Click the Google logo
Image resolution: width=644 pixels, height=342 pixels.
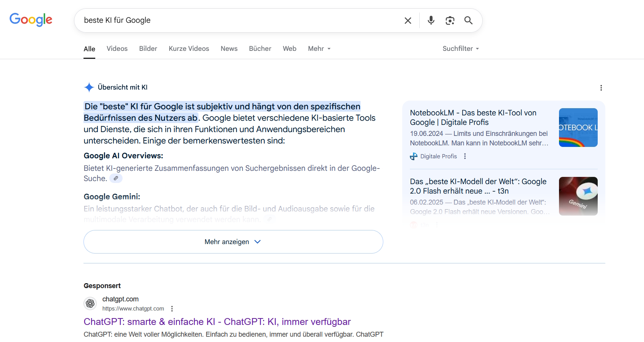click(x=31, y=20)
